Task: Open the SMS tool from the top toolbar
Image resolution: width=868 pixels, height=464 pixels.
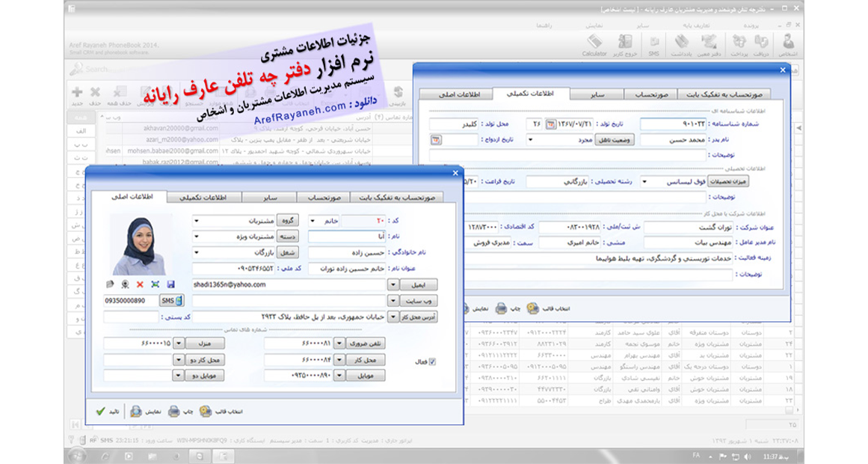Action: point(653,42)
